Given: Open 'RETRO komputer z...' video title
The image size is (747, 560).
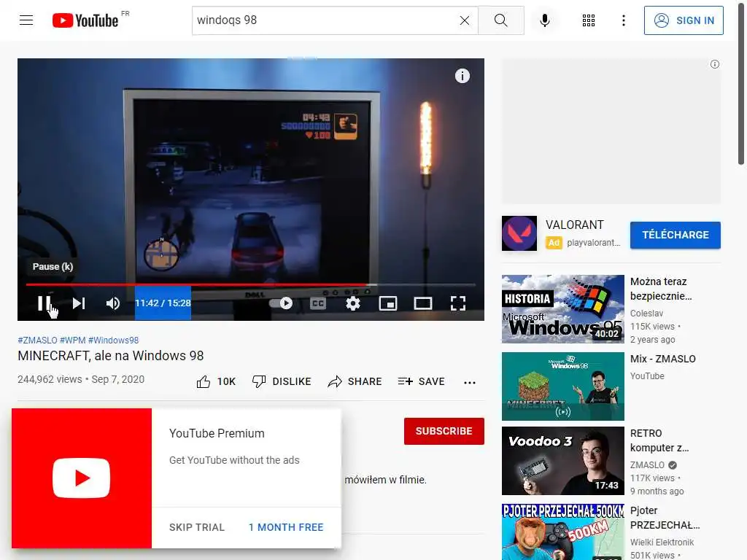Looking at the screenshot, I should 659,440.
